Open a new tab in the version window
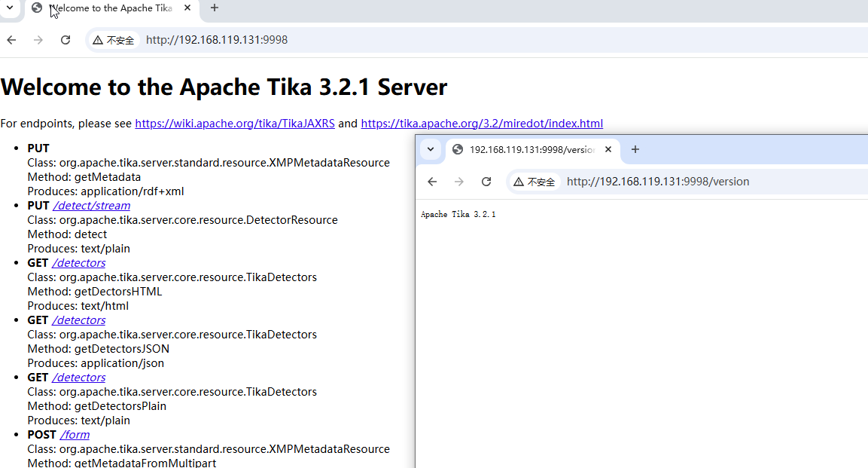The height and width of the screenshot is (468, 868). click(x=635, y=150)
